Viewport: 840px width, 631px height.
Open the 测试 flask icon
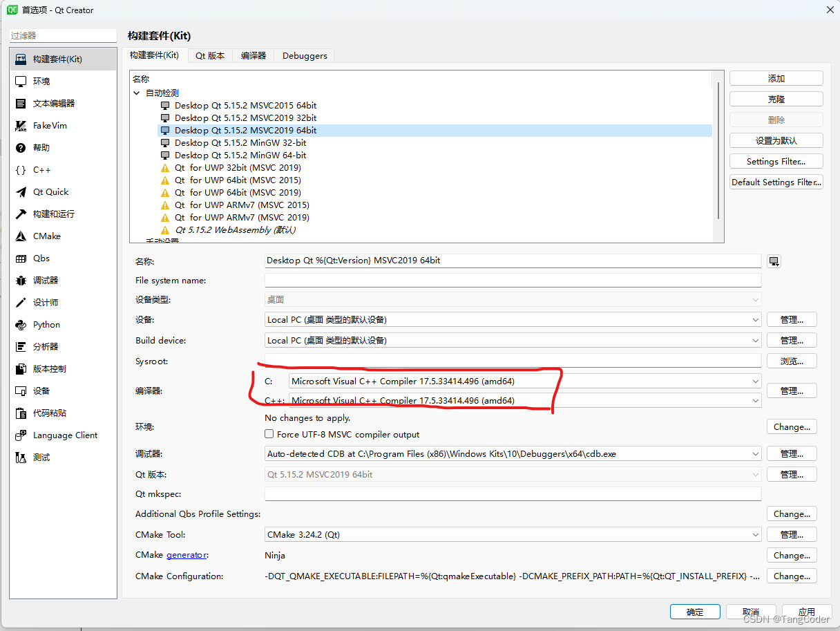[x=21, y=458]
